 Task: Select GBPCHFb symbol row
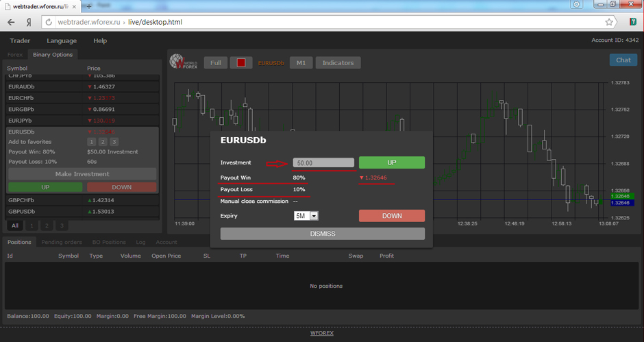click(82, 200)
